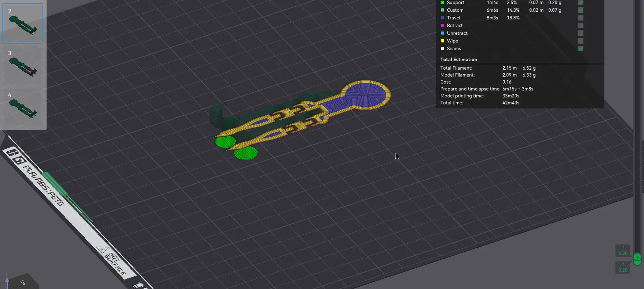The width and height of the screenshot is (644, 289).
Task: Click the Cost value '0.16'
Action: pos(507,82)
